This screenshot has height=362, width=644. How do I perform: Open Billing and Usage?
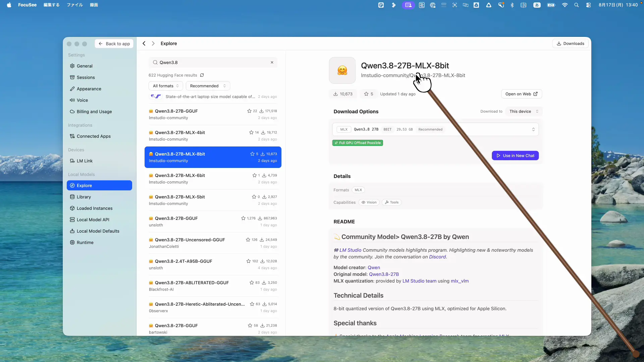[99, 112]
